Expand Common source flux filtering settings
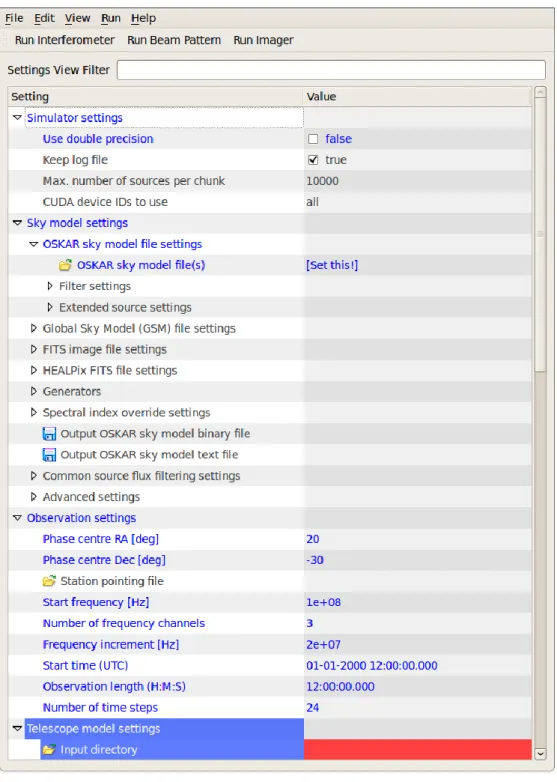 click(33, 476)
